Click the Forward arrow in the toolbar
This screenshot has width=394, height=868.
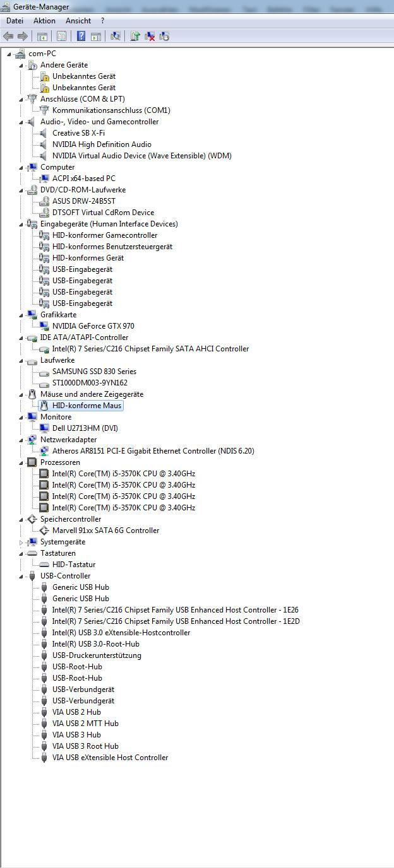tap(23, 36)
